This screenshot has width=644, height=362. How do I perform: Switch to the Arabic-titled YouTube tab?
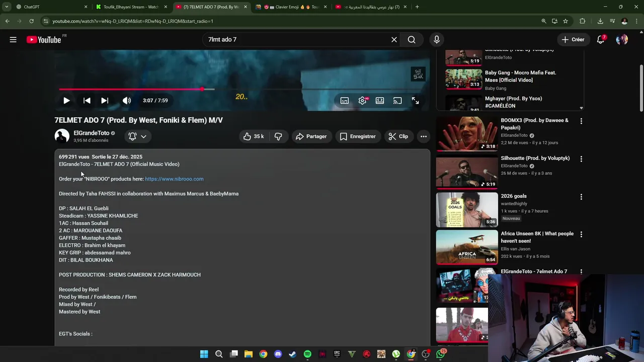[x=371, y=7]
